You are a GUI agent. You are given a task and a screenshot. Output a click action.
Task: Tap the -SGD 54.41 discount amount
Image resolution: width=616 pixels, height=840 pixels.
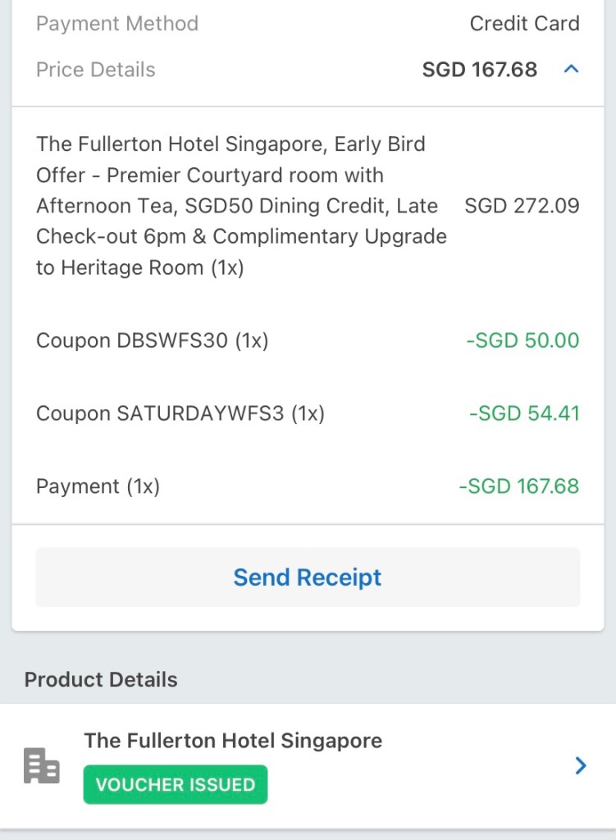pyautogui.click(x=524, y=413)
